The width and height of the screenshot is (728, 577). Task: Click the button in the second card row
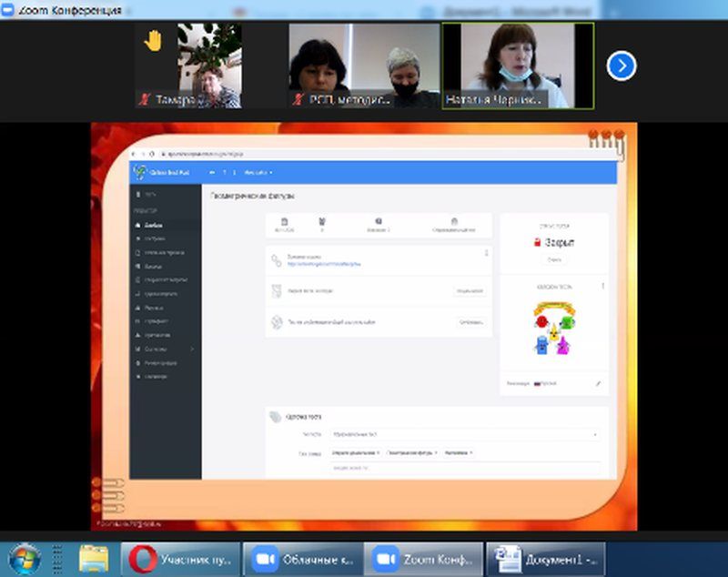pyautogui.click(x=470, y=290)
